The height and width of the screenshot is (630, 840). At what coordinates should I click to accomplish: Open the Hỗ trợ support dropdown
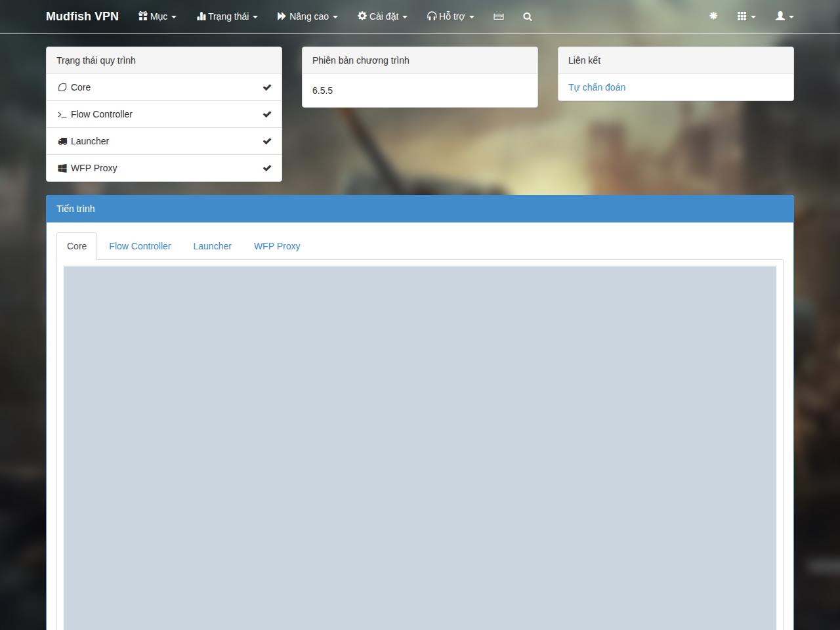[x=451, y=16]
